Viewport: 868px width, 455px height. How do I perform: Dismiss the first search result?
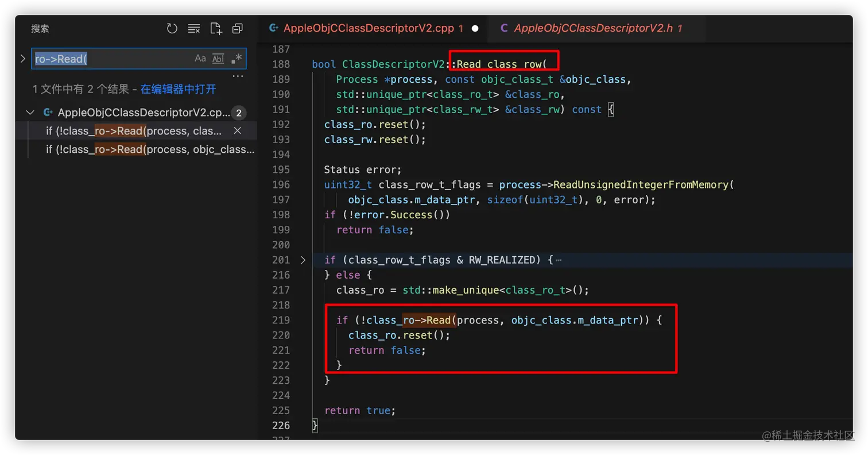237,131
